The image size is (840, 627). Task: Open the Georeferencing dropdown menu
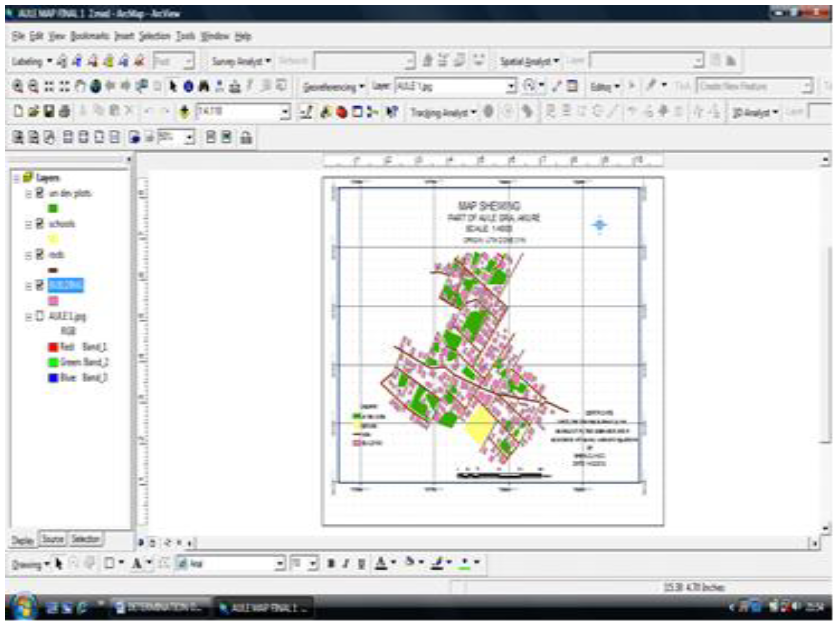coord(334,87)
